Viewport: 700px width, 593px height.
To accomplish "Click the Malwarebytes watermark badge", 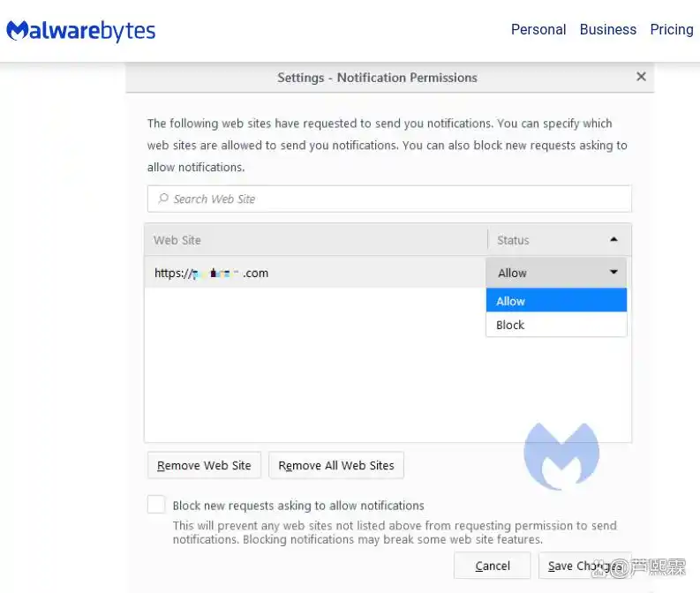I will 561,455.
